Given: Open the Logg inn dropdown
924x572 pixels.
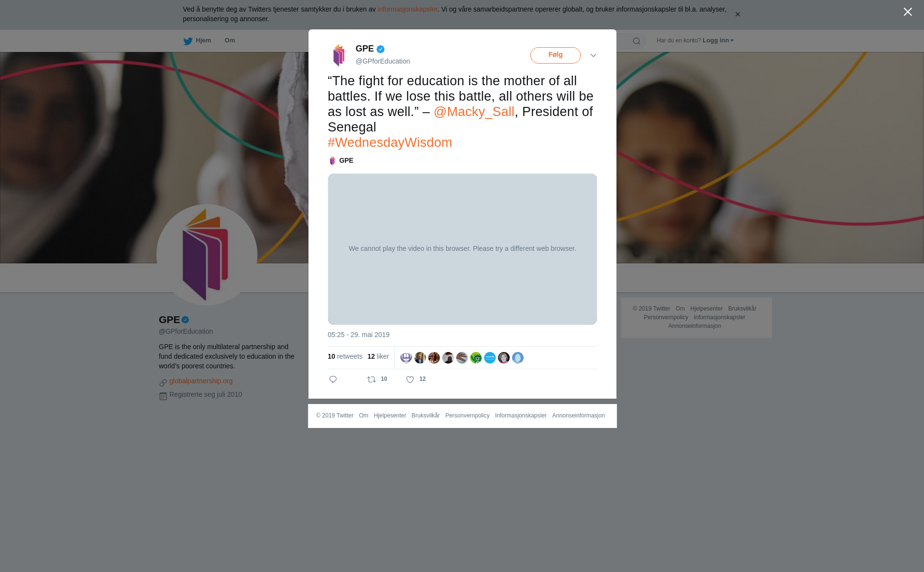Looking at the screenshot, I should tap(718, 40).
